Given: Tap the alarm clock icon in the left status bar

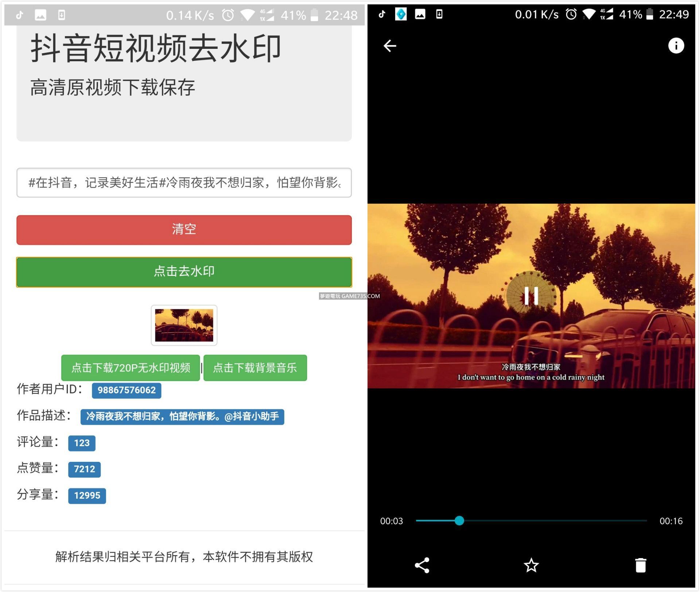Looking at the screenshot, I should pos(228,15).
